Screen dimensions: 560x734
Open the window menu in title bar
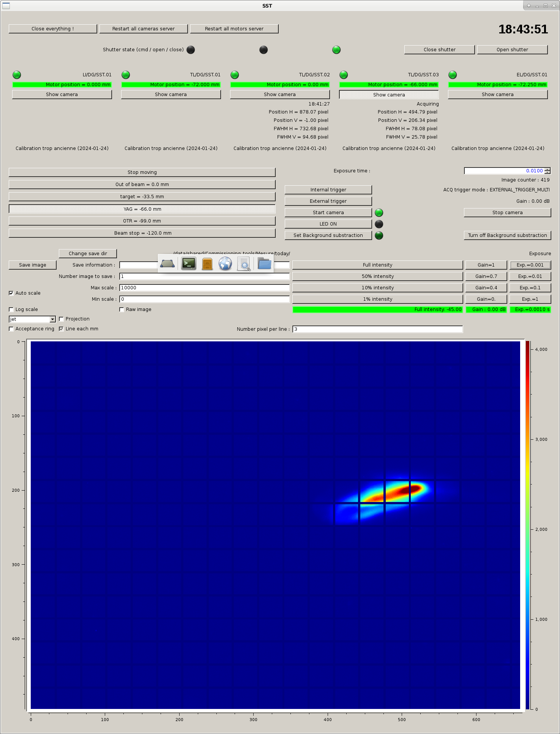coord(6,6)
